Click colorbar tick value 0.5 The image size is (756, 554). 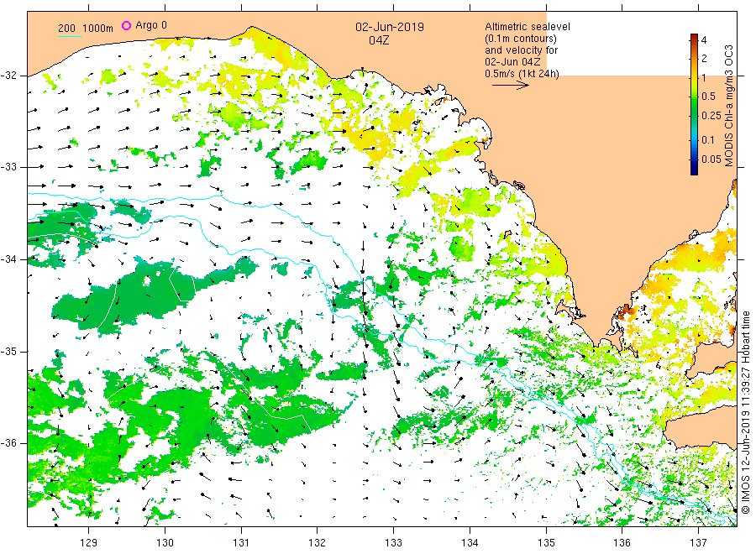tap(708, 97)
